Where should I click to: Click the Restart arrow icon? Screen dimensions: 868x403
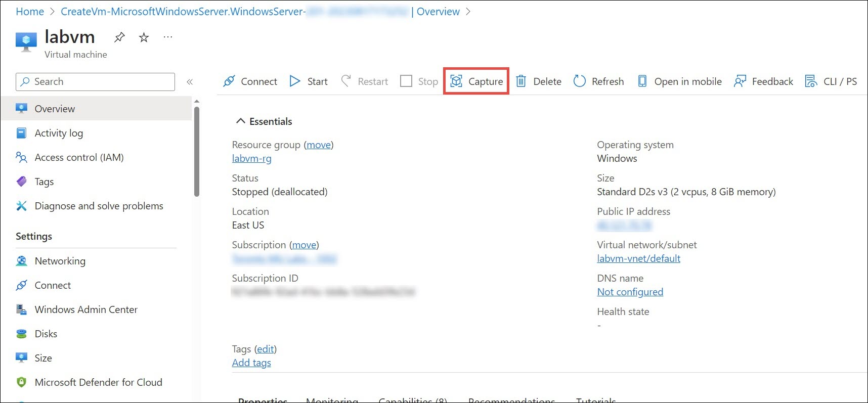[x=346, y=81]
